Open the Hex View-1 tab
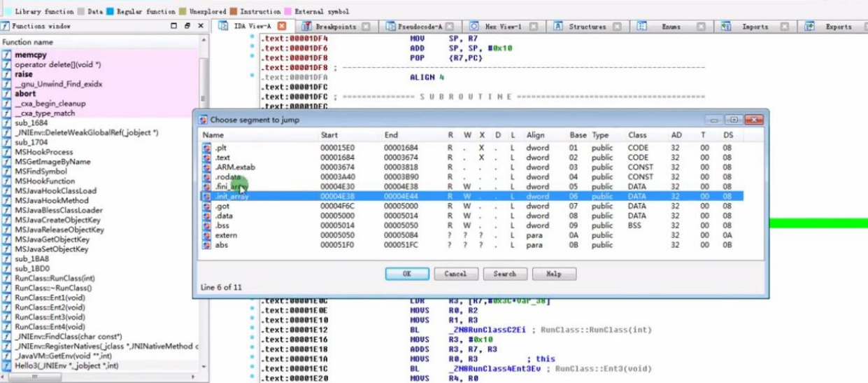Screen dimensions: 868x383 point(505,27)
